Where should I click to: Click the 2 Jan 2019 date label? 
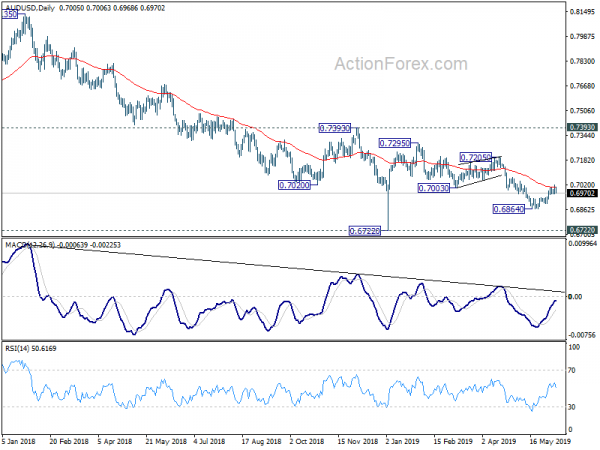tap(403, 441)
